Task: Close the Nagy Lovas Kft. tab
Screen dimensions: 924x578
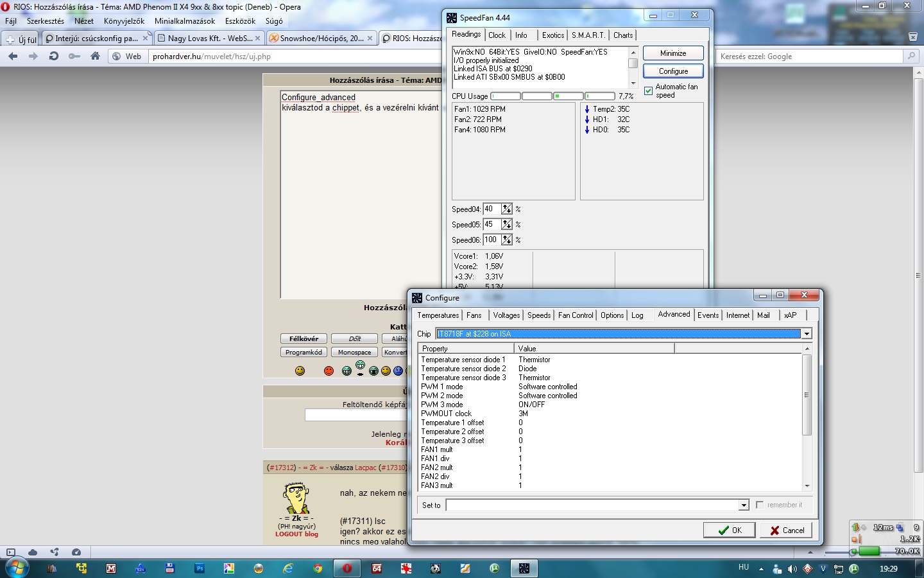Action: coord(258,39)
